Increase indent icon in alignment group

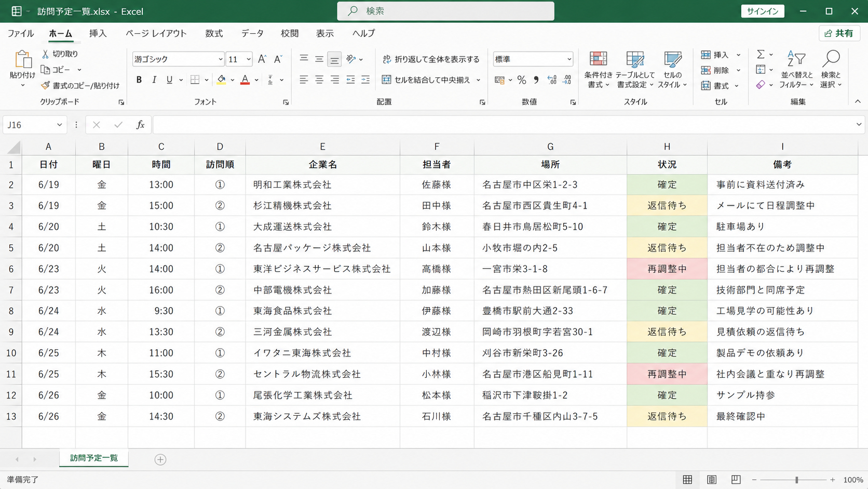click(x=365, y=80)
